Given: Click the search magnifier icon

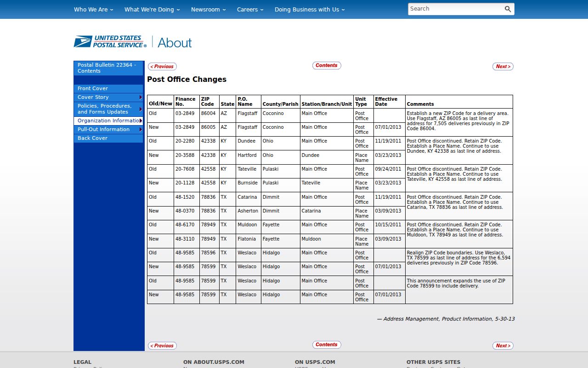Looking at the screenshot, I should point(508,9).
